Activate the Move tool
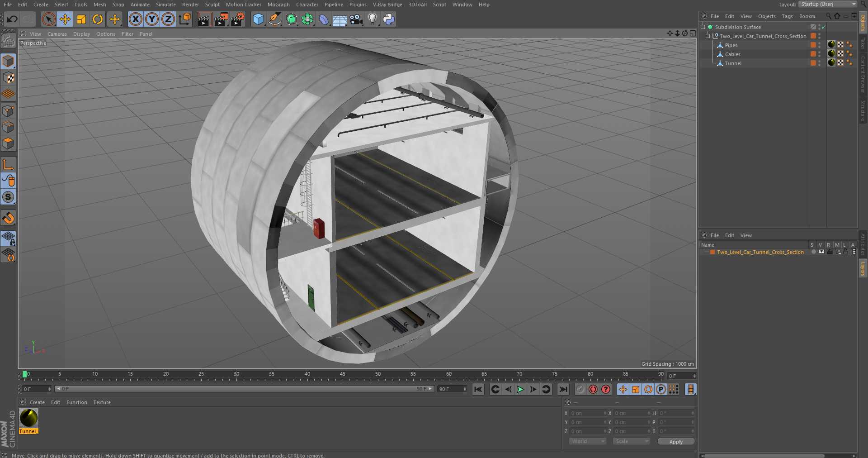868x458 pixels. click(65, 19)
